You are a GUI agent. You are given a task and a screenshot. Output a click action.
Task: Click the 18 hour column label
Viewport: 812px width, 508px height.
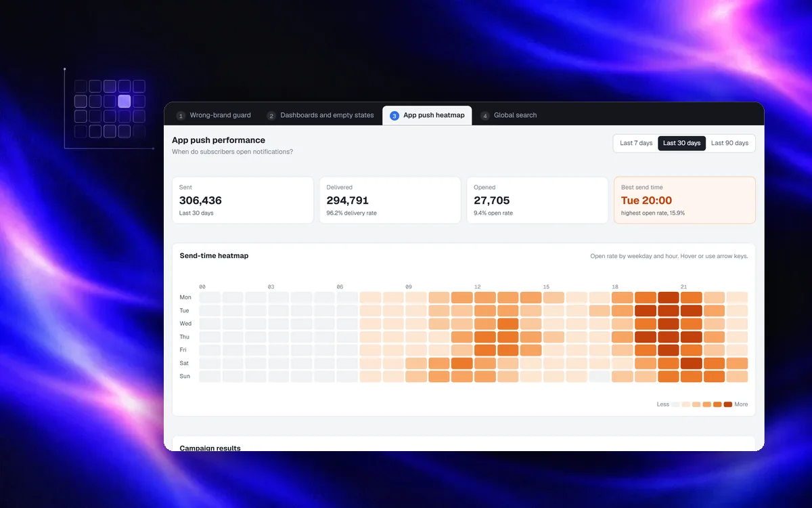[615, 287]
